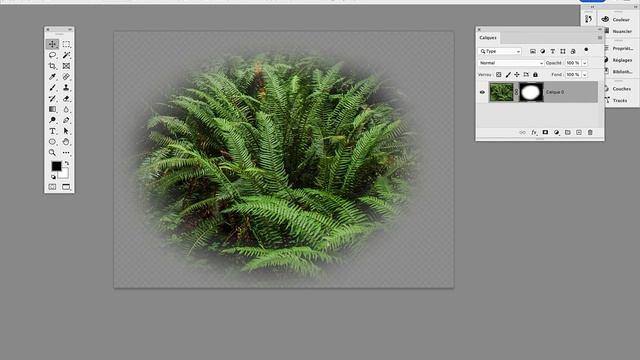Select the Gradient tool
The image size is (640, 360).
coord(52,109)
